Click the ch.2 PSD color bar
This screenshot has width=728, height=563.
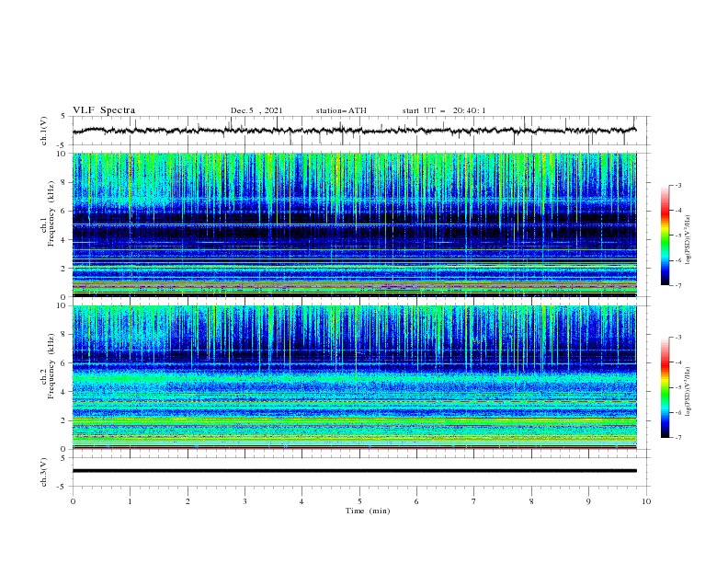[x=665, y=387]
